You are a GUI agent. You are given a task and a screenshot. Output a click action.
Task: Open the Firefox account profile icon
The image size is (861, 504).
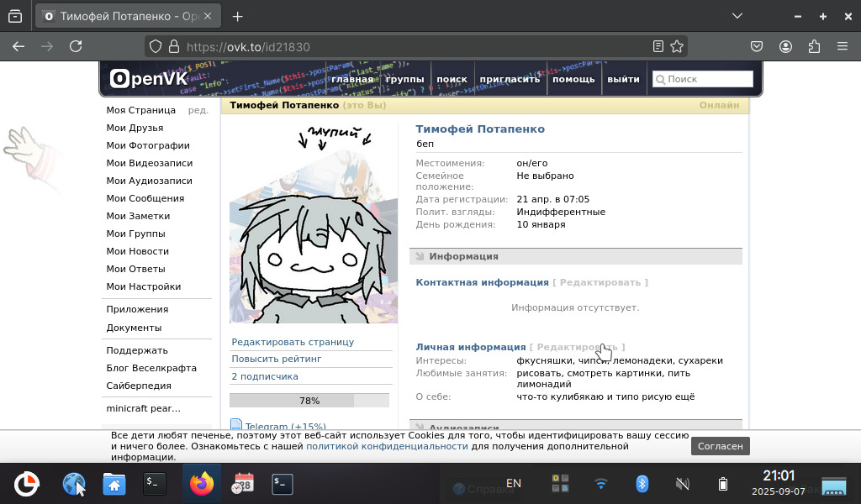[785, 47]
